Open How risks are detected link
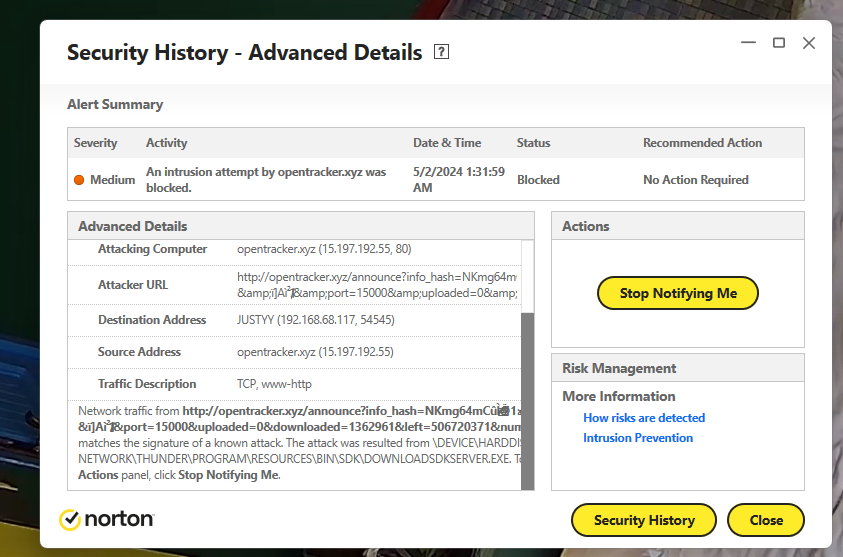This screenshot has height=557, width=843. [x=644, y=418]
